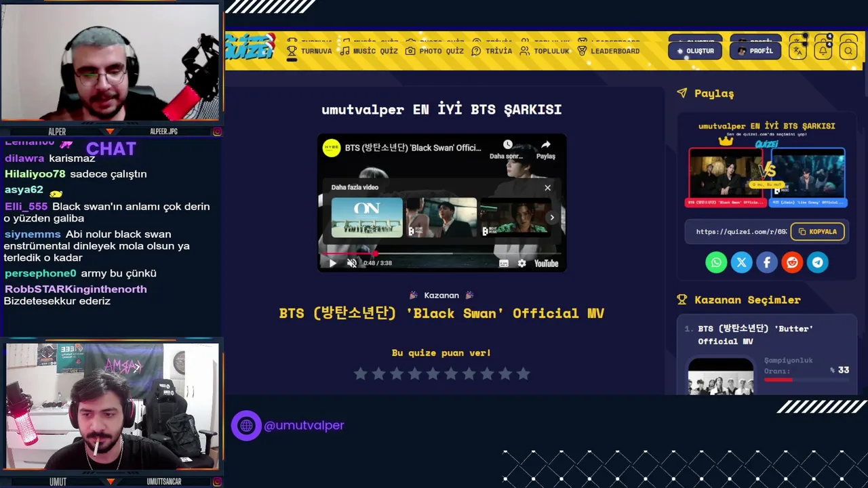Open the Music Quiz section
The height and width of the screenshot is (488, 868).
(369, 51)
